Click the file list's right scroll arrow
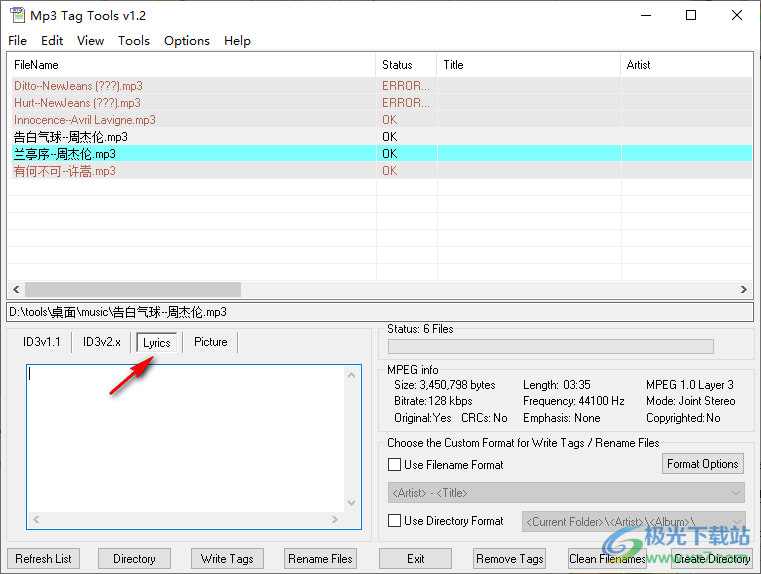This screenshot has height=574, width=761. [x=744, y=290]
